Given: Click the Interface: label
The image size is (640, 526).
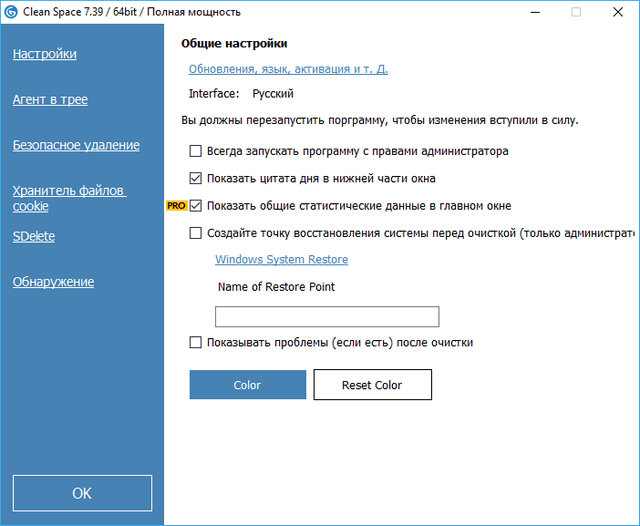Looking at the screenshot, I should point(214,94).
